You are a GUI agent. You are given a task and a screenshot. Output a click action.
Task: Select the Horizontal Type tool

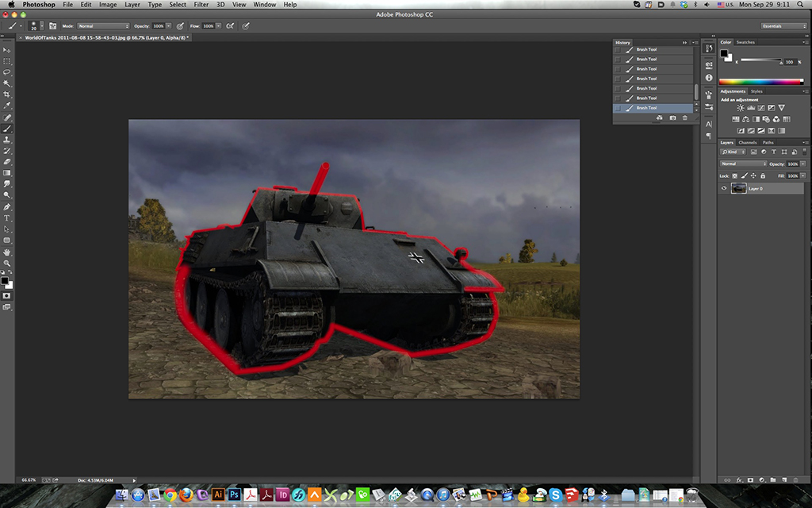[x=6, y=217]
